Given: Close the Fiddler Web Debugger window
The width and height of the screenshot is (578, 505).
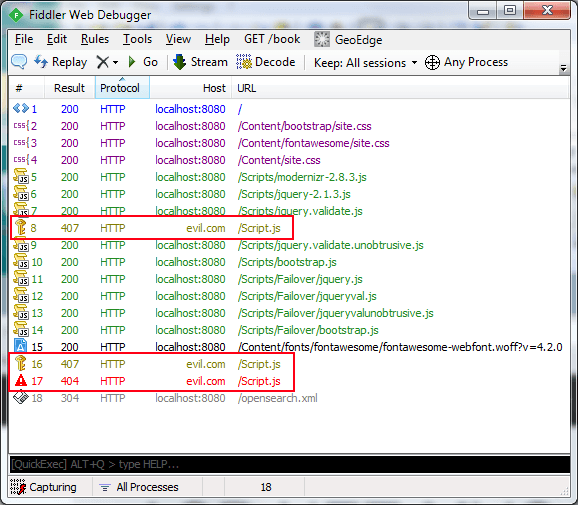Looking at the screenshot, I should (x=547, y=10).
